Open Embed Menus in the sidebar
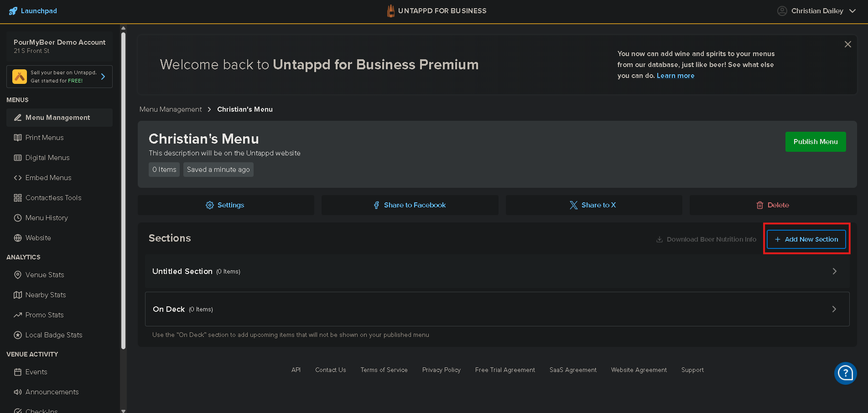868x413 pixels. pos(59,178)
